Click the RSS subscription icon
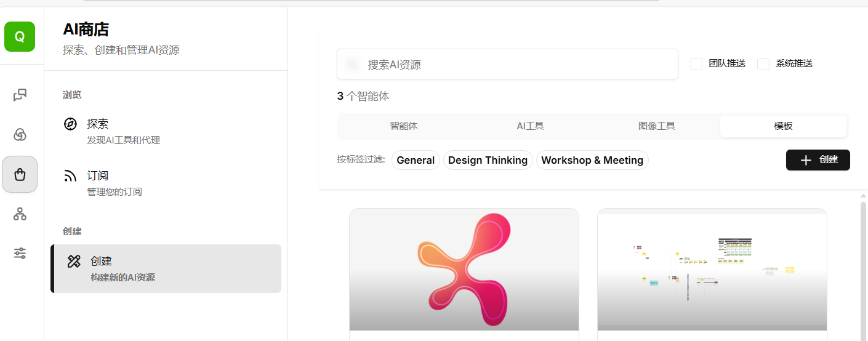This screenshot has width=868, height=341. click(x=71, y=177)
